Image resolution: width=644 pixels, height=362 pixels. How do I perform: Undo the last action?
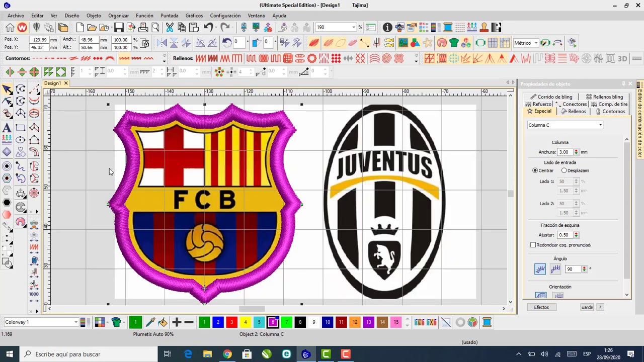[x=208, y=27]
